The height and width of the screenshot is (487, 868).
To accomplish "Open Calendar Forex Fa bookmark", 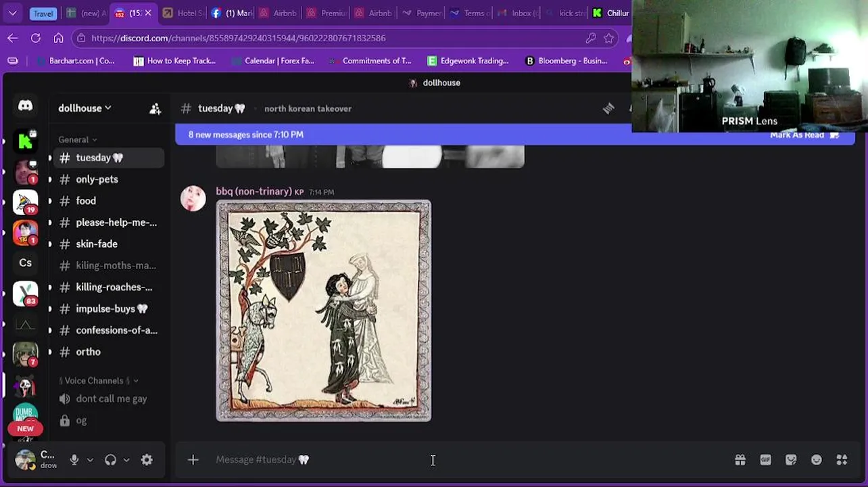I will click(272, 61).
